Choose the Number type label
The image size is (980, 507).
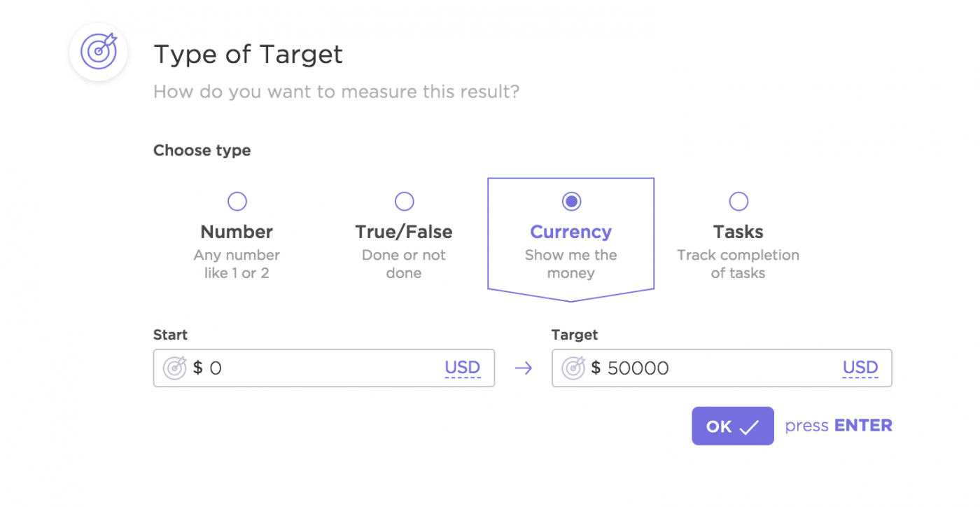point(237,232)
